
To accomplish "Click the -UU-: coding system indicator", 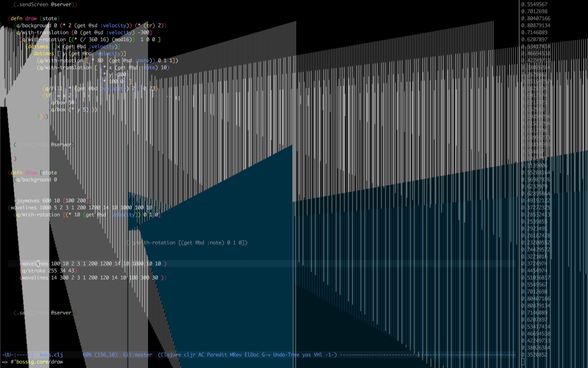I will click(x=9, y=355).
